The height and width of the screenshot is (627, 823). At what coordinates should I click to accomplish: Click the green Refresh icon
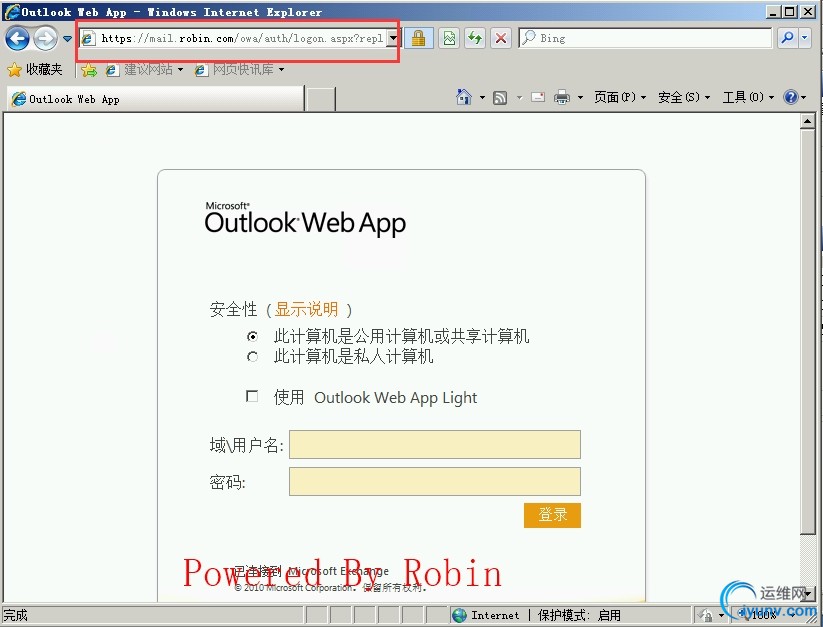(475, 38)
